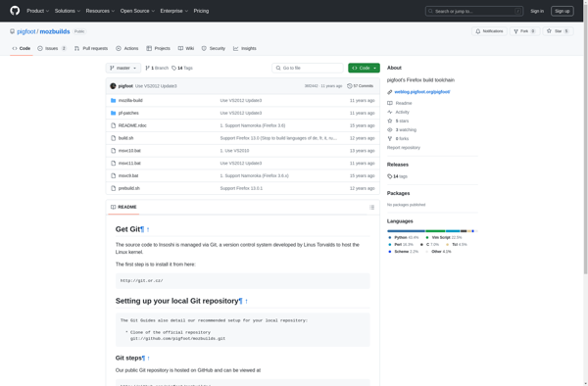Screen dimensions: 588x386
Task: Click the mozilla-build folder icon
Action: click(x=114, y=101)
